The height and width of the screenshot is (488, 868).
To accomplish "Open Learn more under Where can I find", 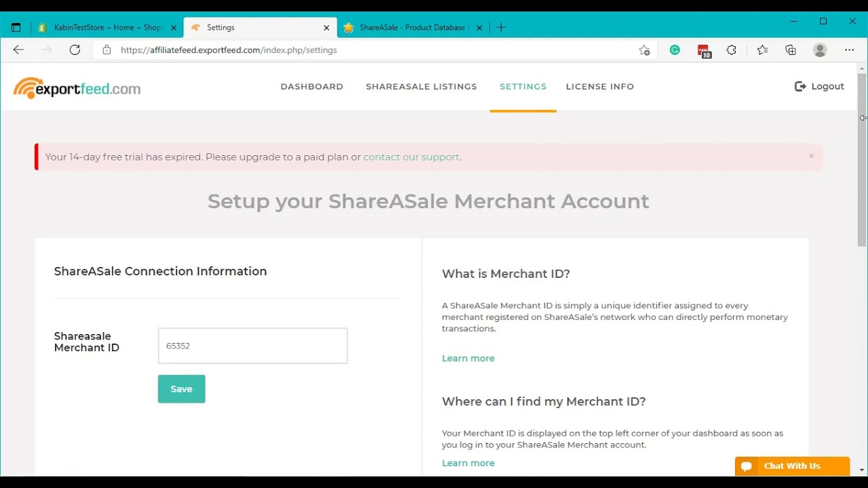I will tap(469, 464).
